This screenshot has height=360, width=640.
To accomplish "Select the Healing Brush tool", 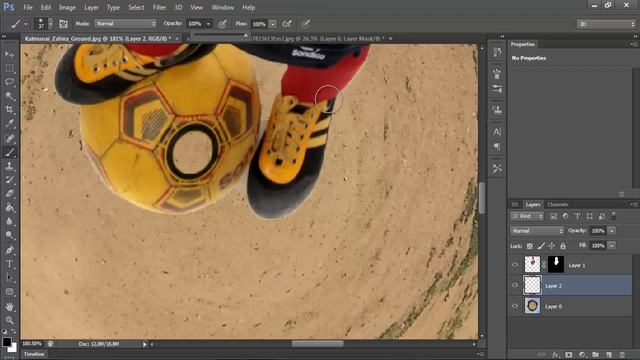I will point(9,138).
